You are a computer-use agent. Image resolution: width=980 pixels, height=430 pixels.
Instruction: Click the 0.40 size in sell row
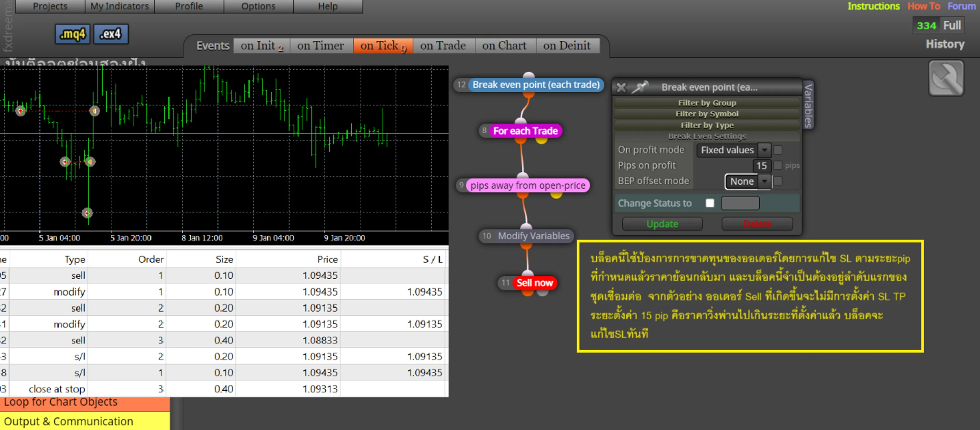click(223, 340)
